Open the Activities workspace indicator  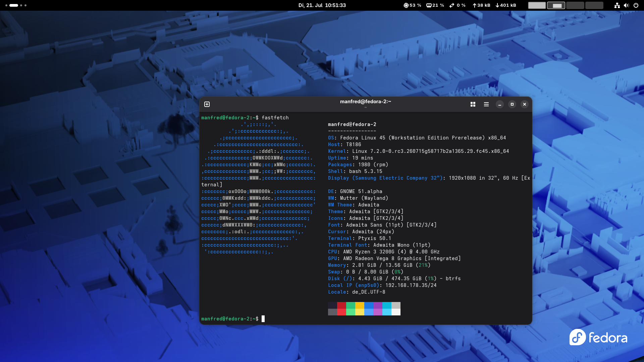pyautogui.click(x=16, y=5)
